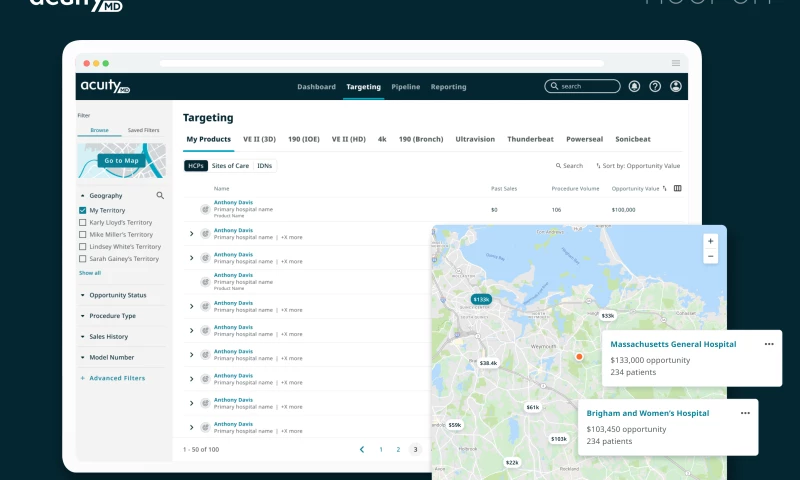
Task: Check Karly Lloyd's Territory
Action: [83, 222]
